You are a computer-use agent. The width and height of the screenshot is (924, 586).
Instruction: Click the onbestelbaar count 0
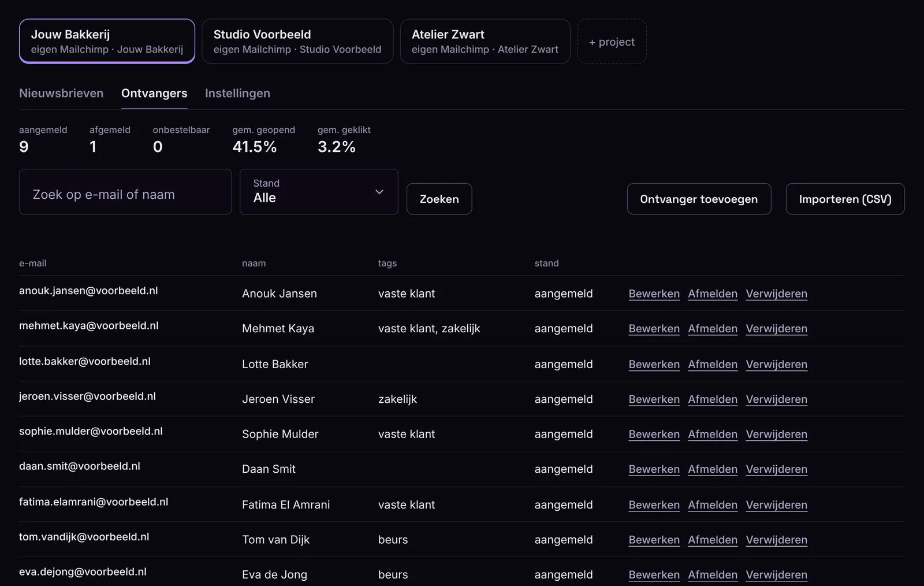click(181, 139)
